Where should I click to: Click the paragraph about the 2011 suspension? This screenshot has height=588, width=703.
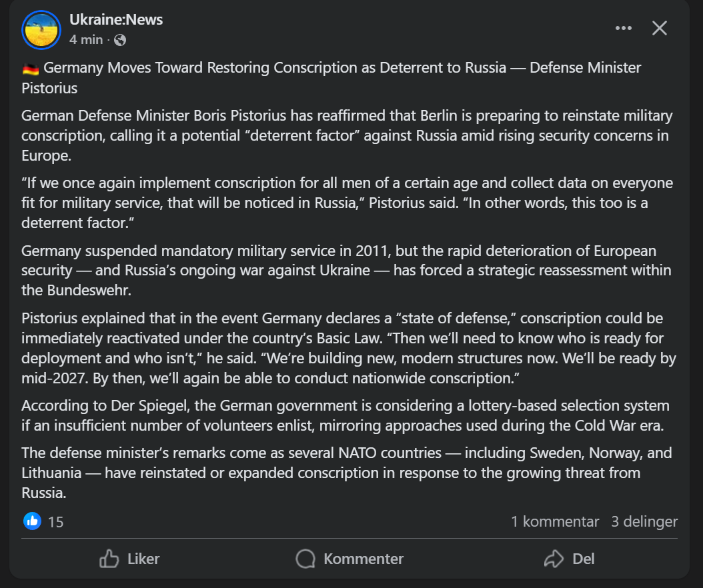pos(345,271)
